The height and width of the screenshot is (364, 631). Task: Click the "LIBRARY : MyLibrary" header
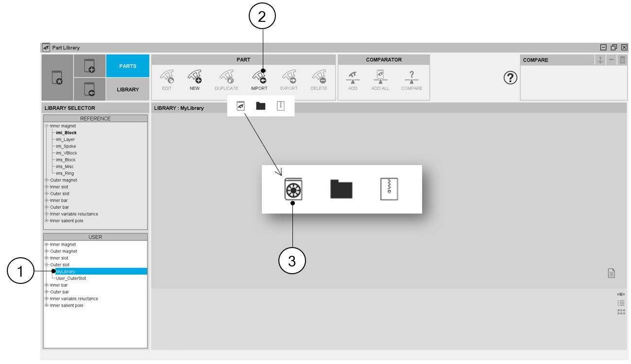(x=179, y=108)
